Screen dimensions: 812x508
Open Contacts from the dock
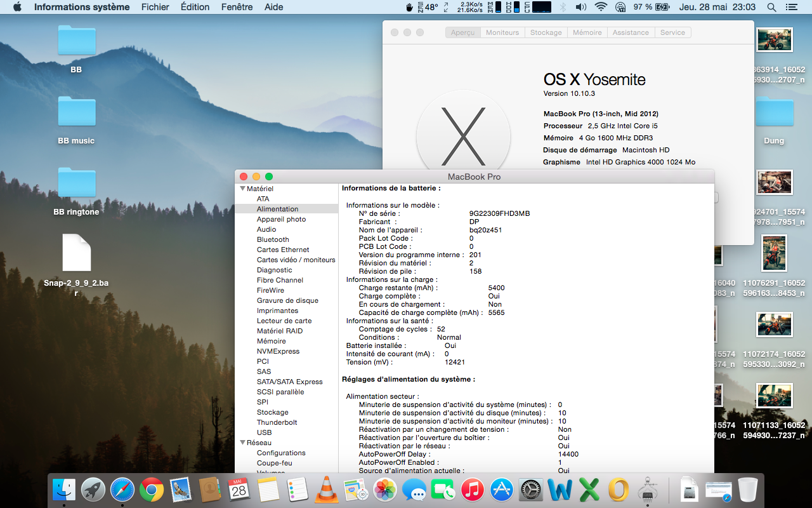209,490
